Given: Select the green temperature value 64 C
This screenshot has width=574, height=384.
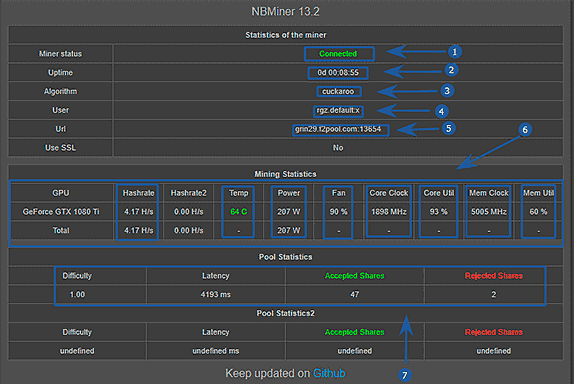Looking at the screenshot, I should [239, 212].
